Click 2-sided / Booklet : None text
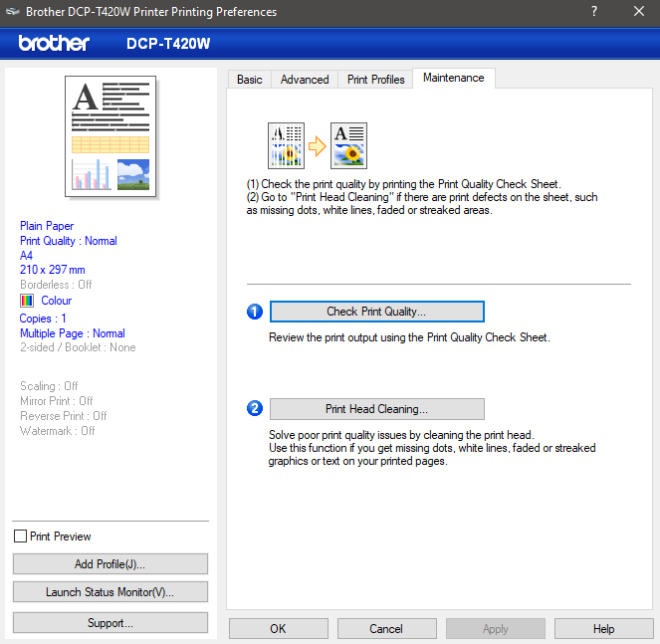Screen dimensions: 660x644 (x=78, y=347)
